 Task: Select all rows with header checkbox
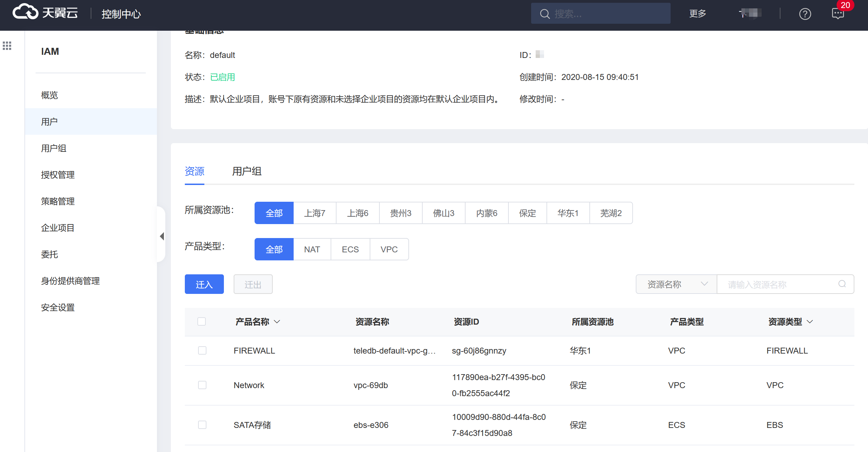[202, 321]
